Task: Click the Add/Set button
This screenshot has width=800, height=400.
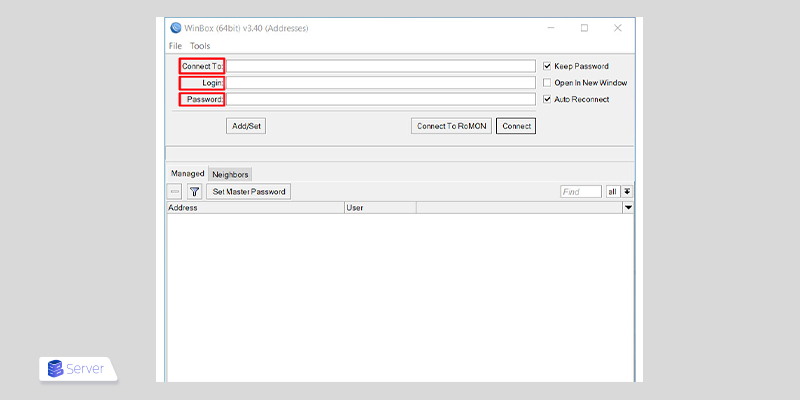Action: click(x=246, y=126)
